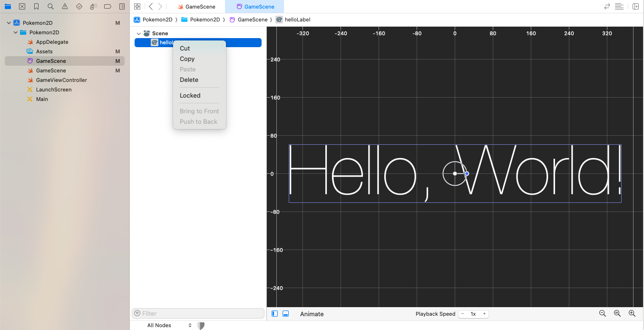Open the Issue navigator warning triangle
644x330 pixels.
[65, 7]
